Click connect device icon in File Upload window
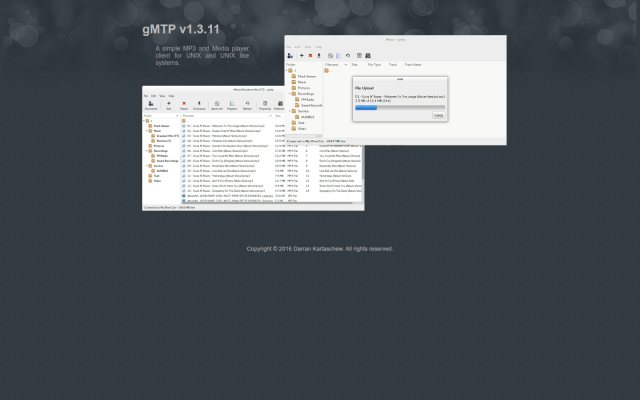The width and height of the screenshot is (640, 400). click(290, 56)
